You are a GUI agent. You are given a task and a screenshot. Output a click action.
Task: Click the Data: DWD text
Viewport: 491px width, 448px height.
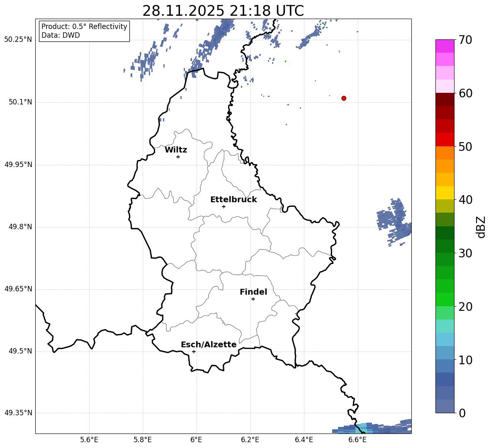click(61, 35)
